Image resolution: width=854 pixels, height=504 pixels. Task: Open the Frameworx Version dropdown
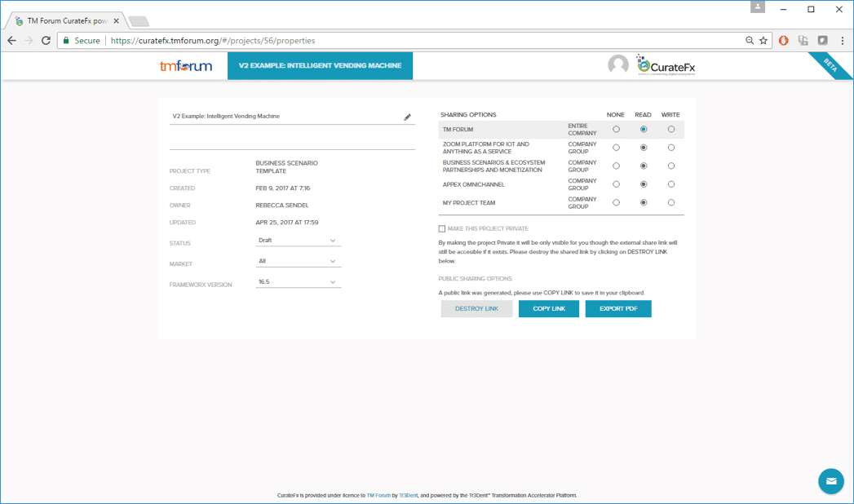(x=298, y=282)
